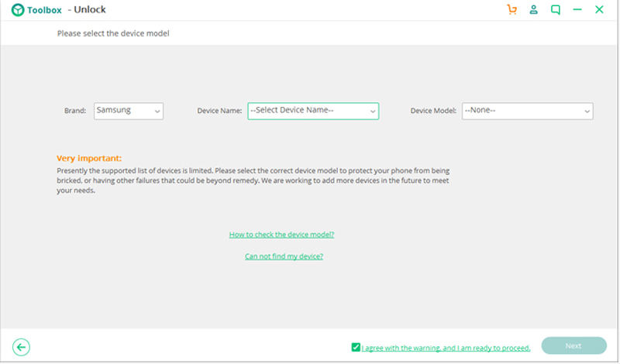Click the 'Device Model:' label

[x=433, y=111]
